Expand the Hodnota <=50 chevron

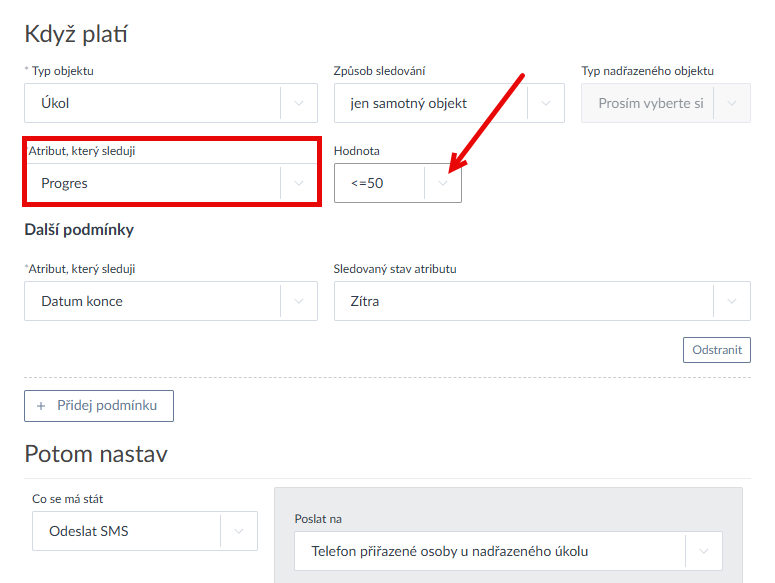coord(443,183)
